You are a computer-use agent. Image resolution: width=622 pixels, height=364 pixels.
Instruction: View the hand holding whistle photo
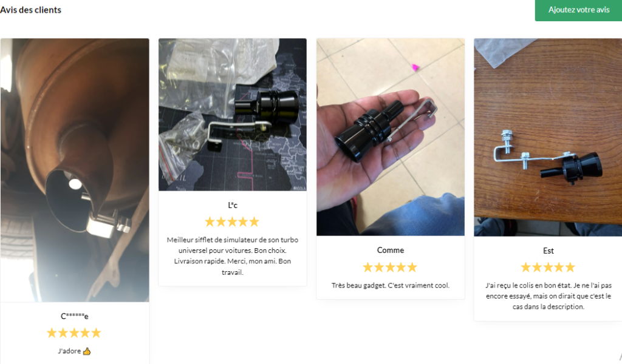391,137
